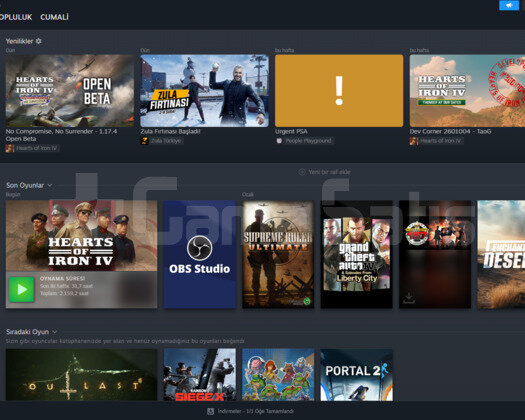Click the Hearts of Iron IV label under Open Beta news
This screenshot has height=420, width=525.
36,148
